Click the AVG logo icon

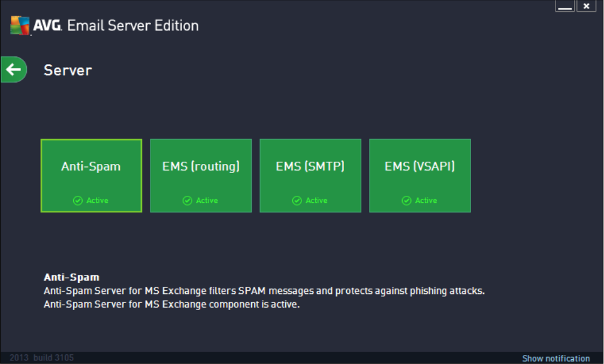click(20, 26)
